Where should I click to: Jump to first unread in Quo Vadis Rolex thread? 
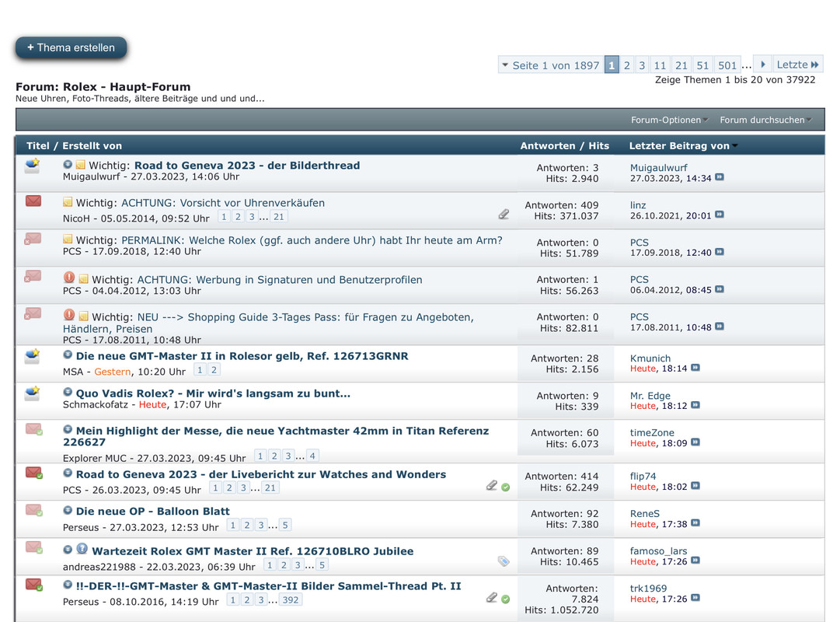(x=68, y=392)
